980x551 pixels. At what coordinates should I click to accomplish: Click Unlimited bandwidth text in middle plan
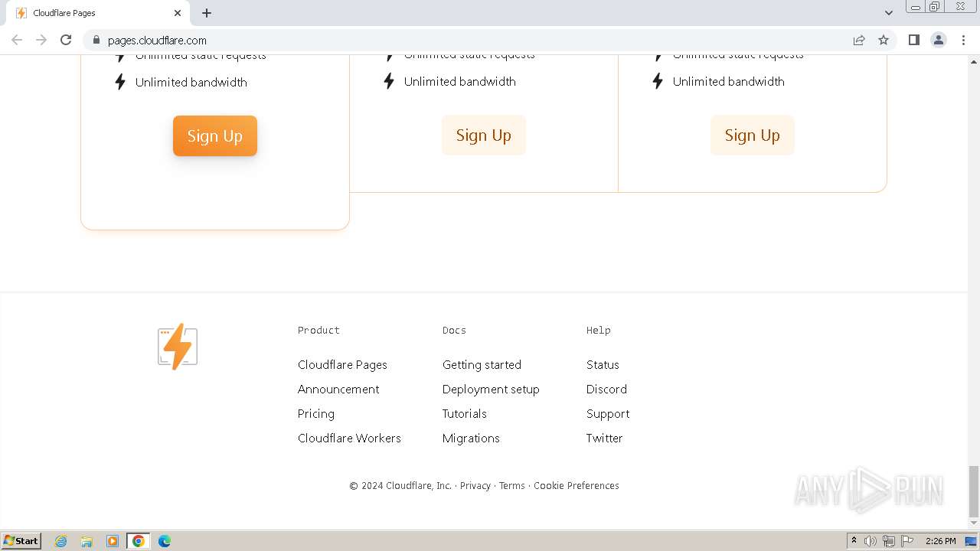460,81
